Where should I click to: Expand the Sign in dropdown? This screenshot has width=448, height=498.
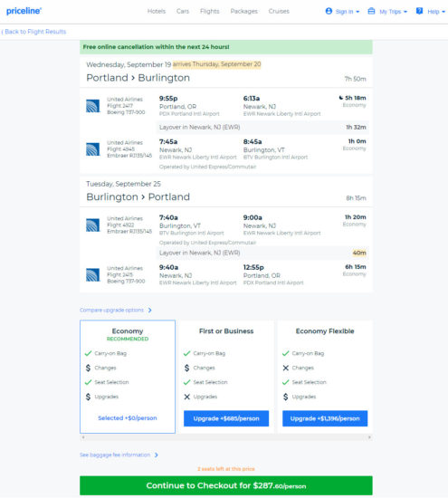coord(348,12)
